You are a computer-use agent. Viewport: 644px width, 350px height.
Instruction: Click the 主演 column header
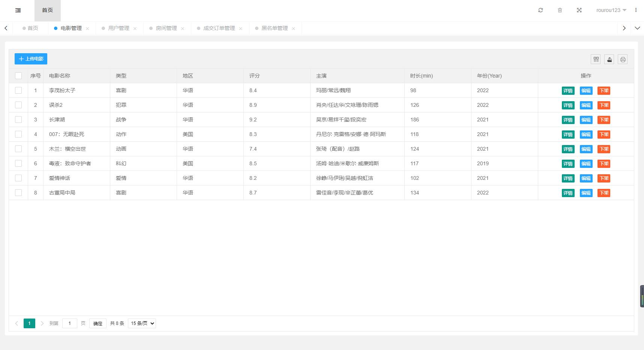[357, 76]
